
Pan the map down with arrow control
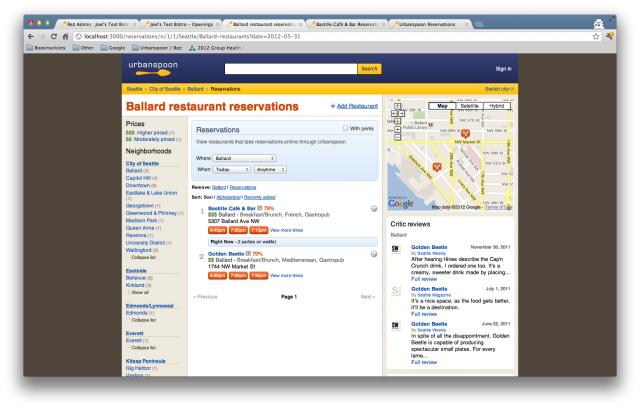pos(398,121)
